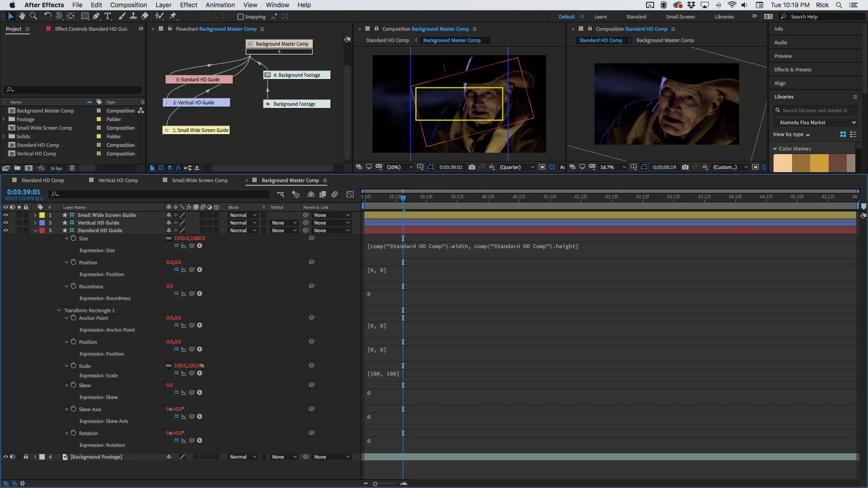
Task: Open blending Mode dropdown for Standard HD Guide
Action: [x=243, y=230]
